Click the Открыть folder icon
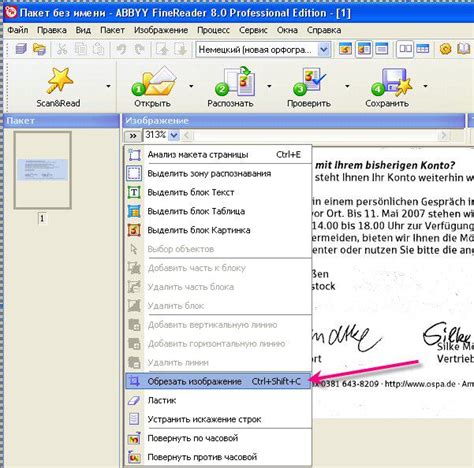Viewport: 474px width, 468px height. [x=154, y=81]
